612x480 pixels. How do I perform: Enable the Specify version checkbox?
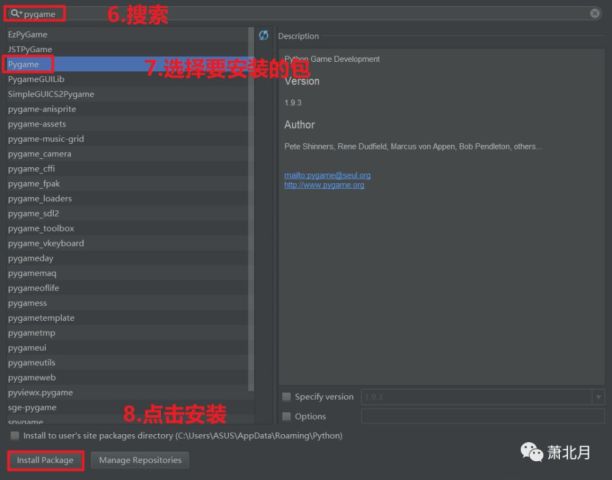tap(286, 396)
